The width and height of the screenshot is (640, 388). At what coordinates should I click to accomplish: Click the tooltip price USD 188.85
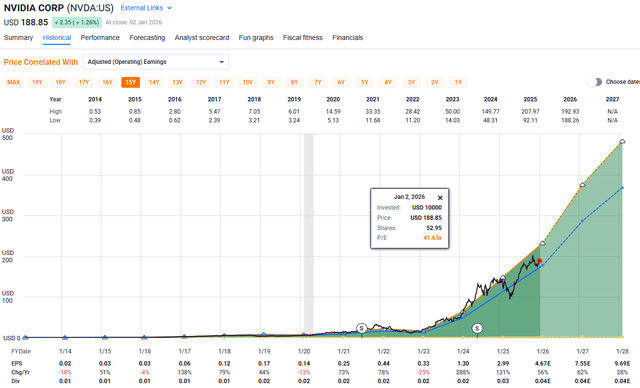coord(426,217)
